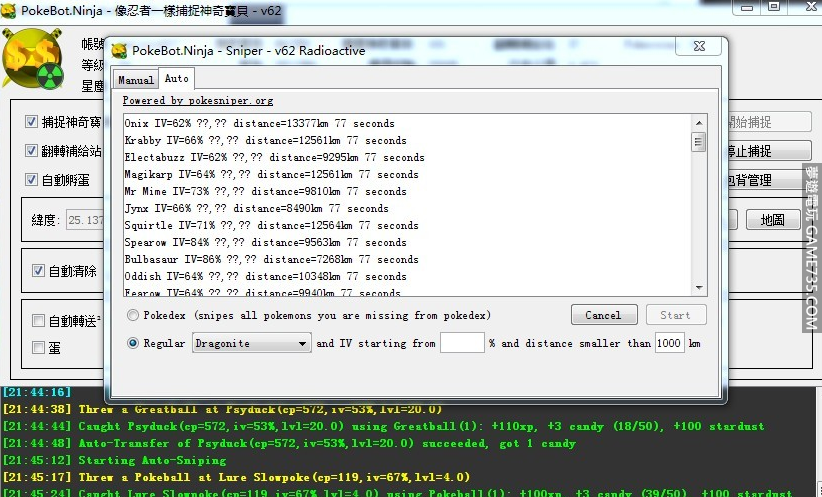This screenshot has width=822, height=497.
Task: Click the PokeBot.Ninja Sniper dialog title icon
Action: pyautogui.click(x=120, y=51)
